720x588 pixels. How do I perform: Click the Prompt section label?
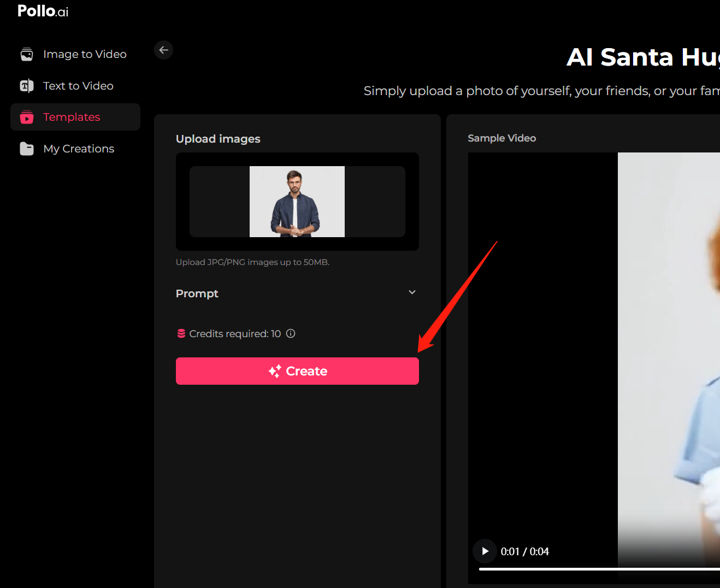197,293
